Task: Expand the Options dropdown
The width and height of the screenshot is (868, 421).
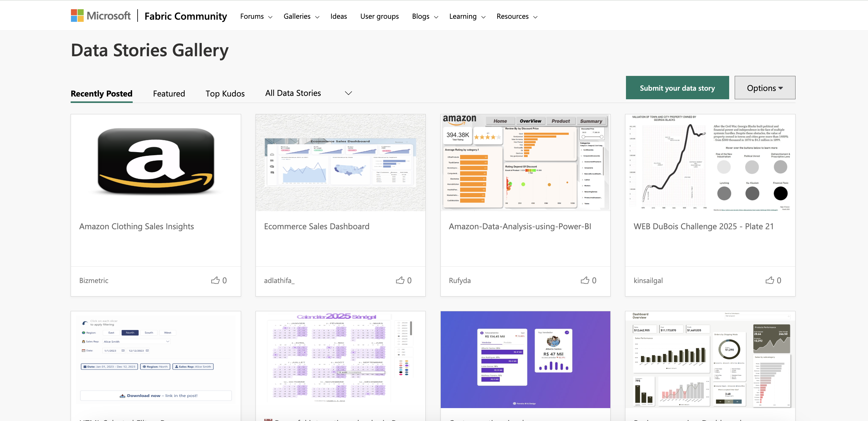Action: (764, 88)
